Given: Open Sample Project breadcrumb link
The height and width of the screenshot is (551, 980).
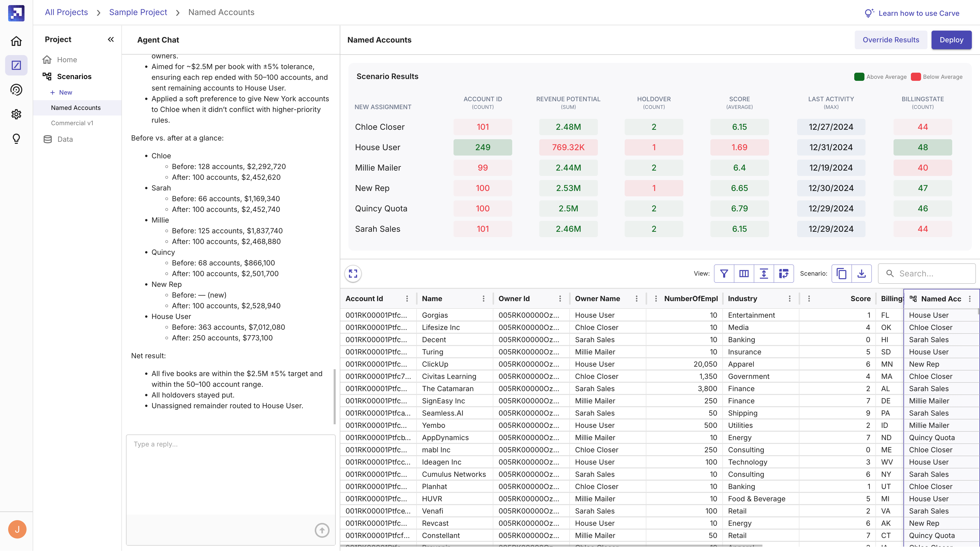Looking at the screenshot, I should [138, 12].
